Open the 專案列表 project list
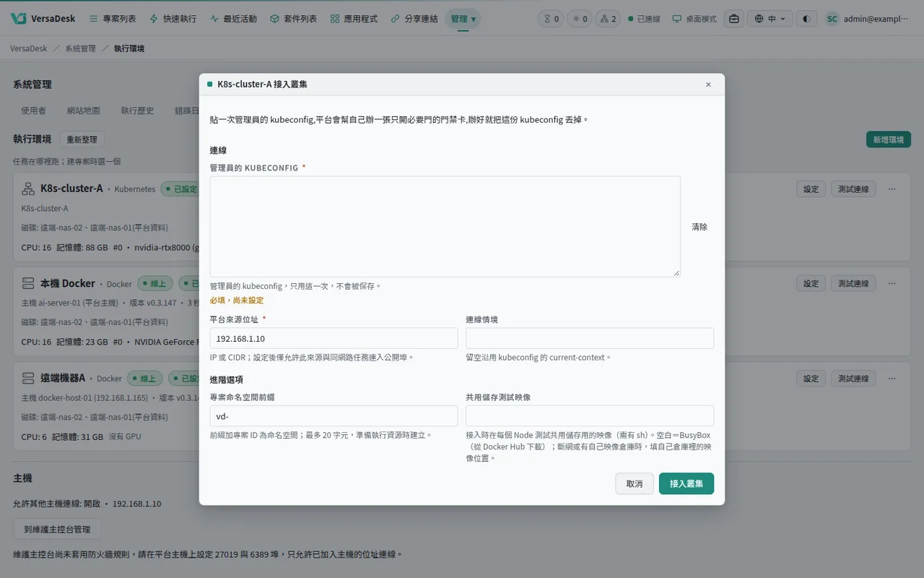The width and height of the screenshot is (924, 578). point(112,19)
